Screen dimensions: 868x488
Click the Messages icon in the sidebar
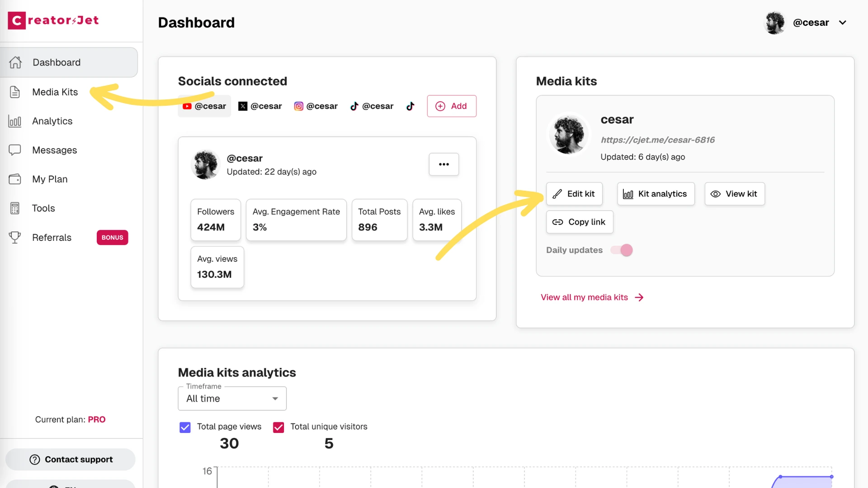point(15,150)
